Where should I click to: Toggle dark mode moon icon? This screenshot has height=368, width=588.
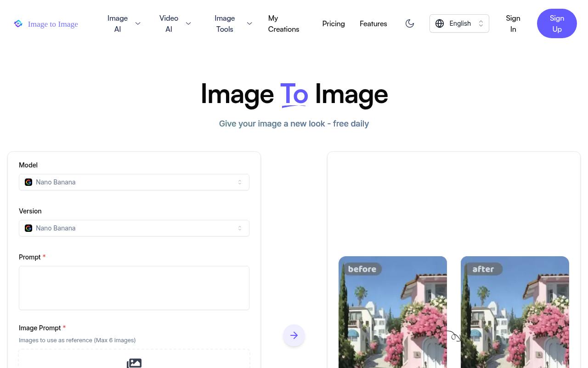[410, 23]
